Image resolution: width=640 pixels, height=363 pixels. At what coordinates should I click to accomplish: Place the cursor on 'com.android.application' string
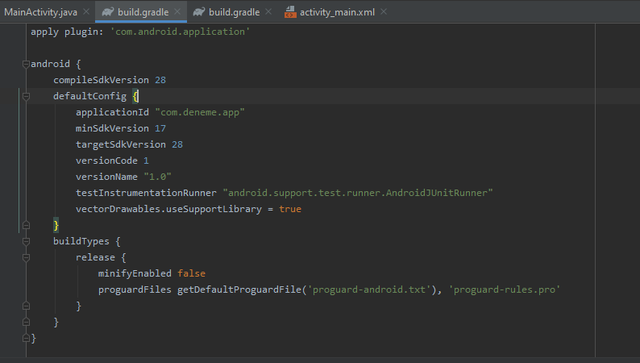pos(180,32)
